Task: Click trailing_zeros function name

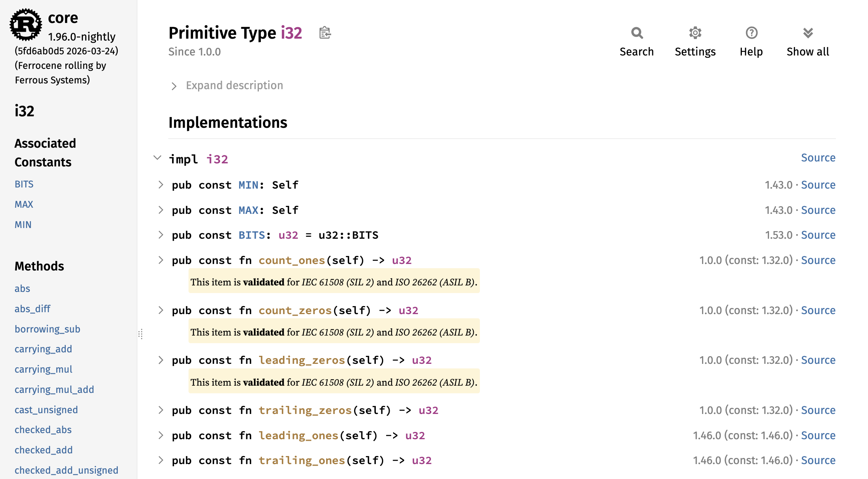Action: click(305, 410)
